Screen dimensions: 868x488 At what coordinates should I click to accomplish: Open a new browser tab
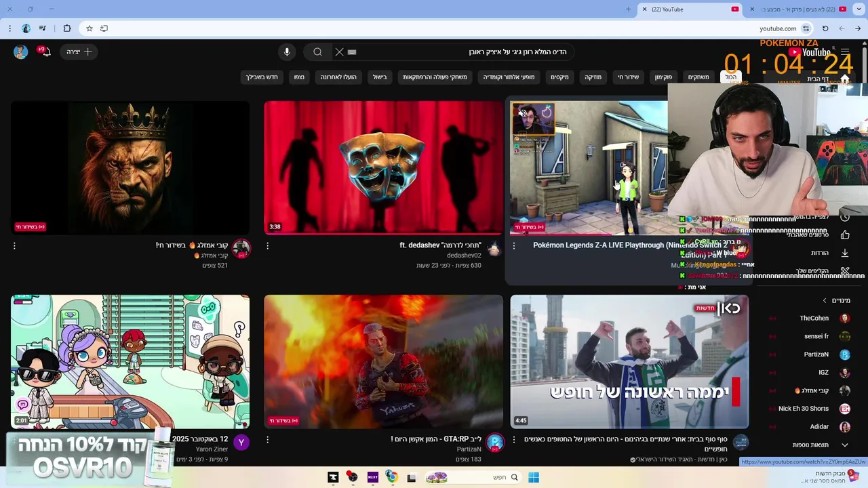[628, 9]
